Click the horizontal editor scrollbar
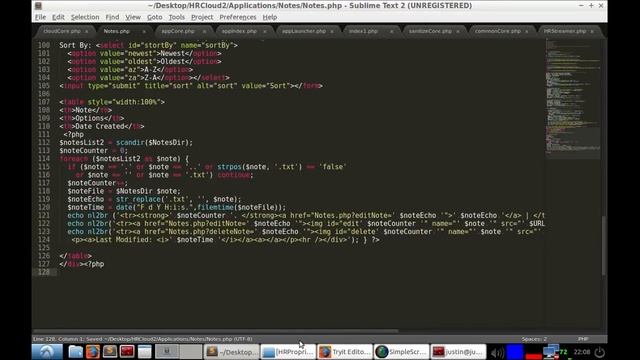This screenshot has height=360, width=640. 216,331
